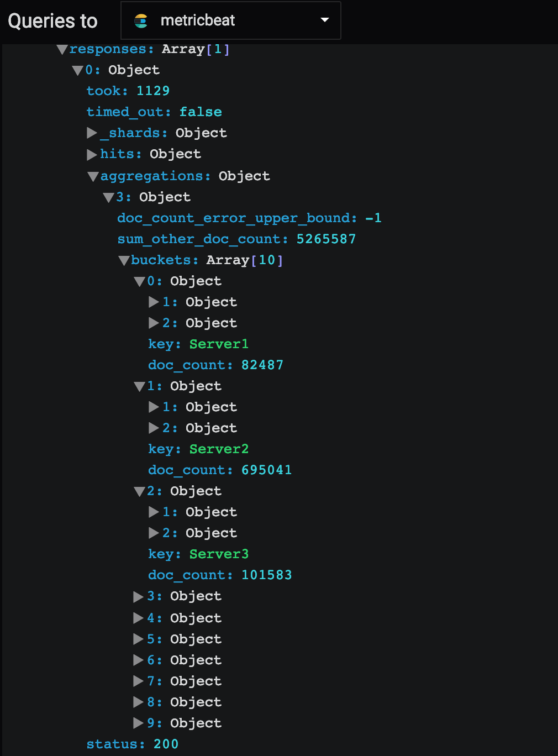Screen dimensions: 558x756
Task: Expand the _shards Object
Action: tap(92, 133)
